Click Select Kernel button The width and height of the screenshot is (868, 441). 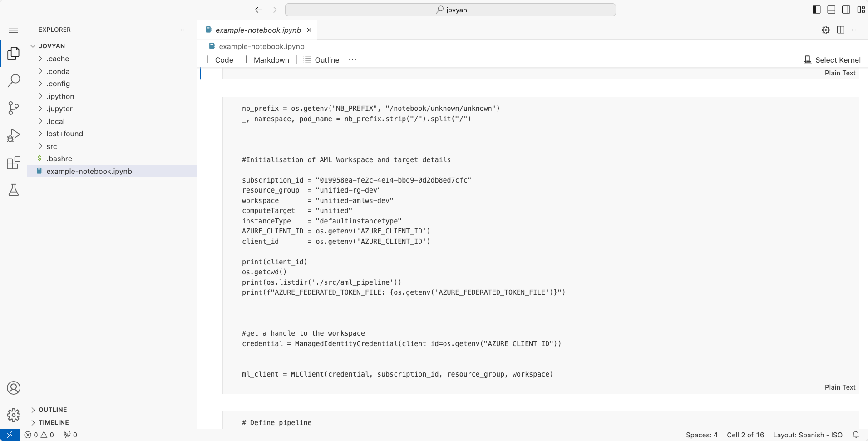point(832,60)
